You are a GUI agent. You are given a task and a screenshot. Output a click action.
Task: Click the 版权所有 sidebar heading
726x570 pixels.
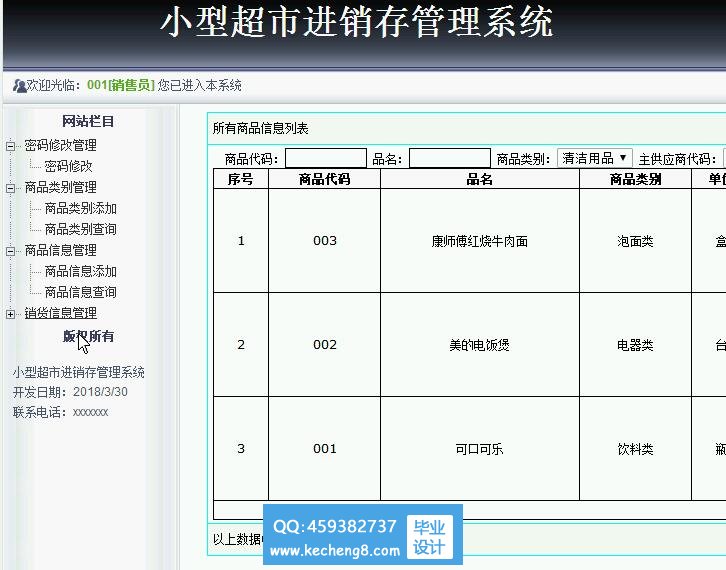[88, 336]
